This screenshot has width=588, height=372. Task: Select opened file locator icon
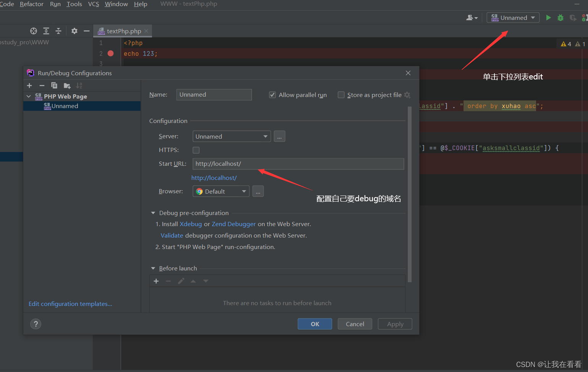(x=34, y=31)
